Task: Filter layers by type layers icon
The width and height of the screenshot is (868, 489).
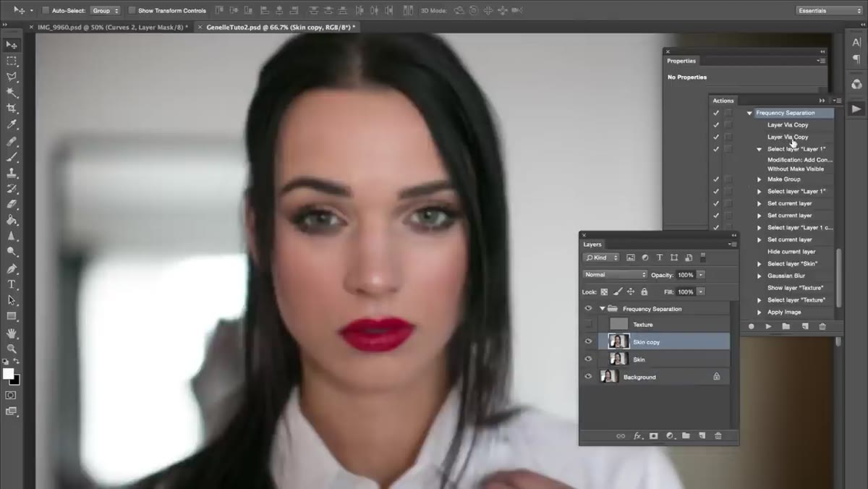Action: pos(659,258)
